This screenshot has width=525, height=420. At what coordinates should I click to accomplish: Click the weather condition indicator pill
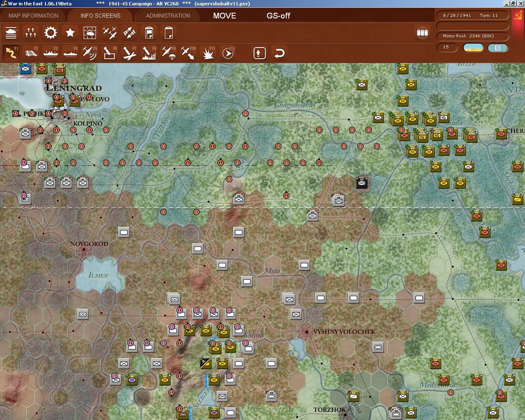(x=473, y=48)
